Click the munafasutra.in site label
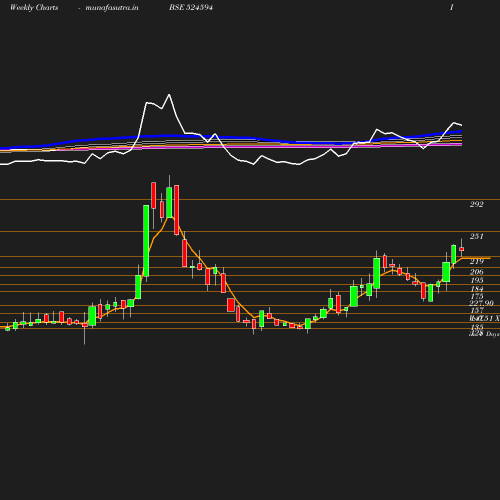The height and width of the screenshot is (500, 500). coord(112,8)
